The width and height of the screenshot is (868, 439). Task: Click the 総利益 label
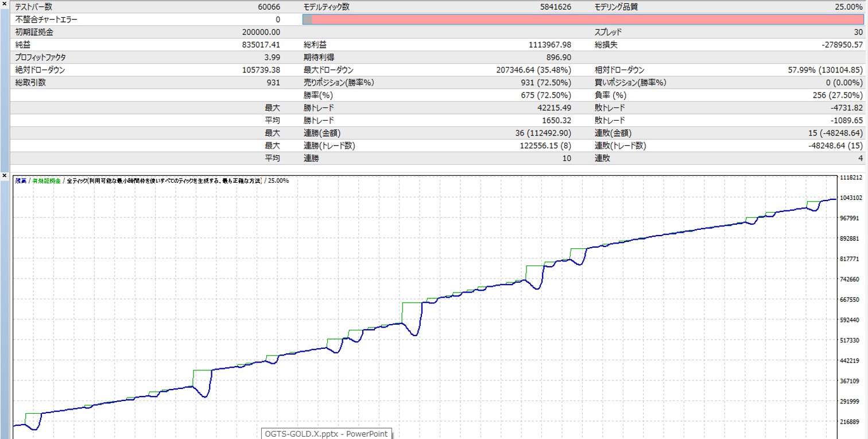315,45
